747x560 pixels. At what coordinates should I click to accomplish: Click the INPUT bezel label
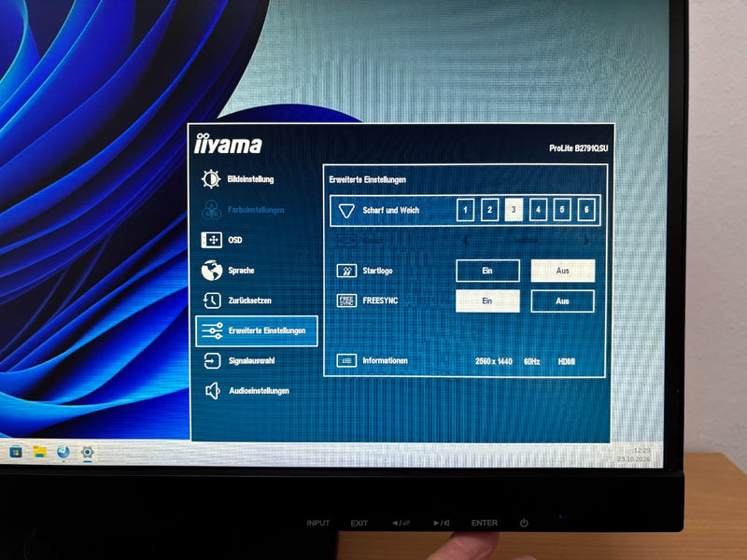point(318,523)
